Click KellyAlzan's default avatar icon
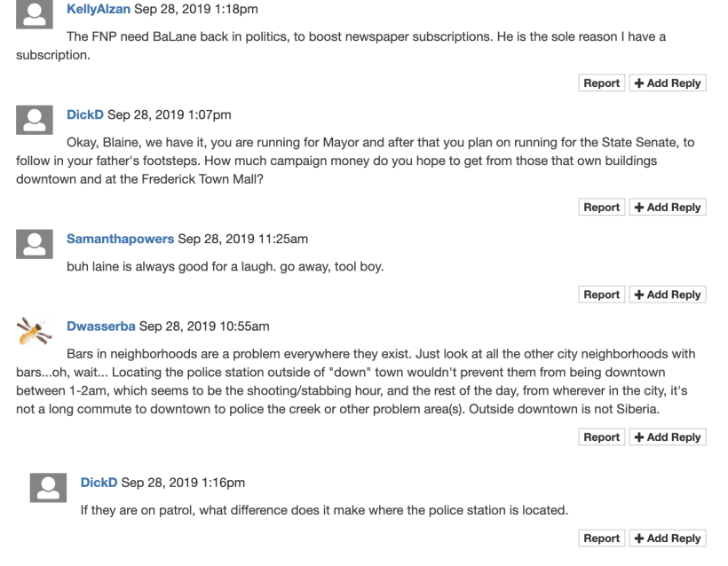 pyautogui.click(x=34, y=16)
